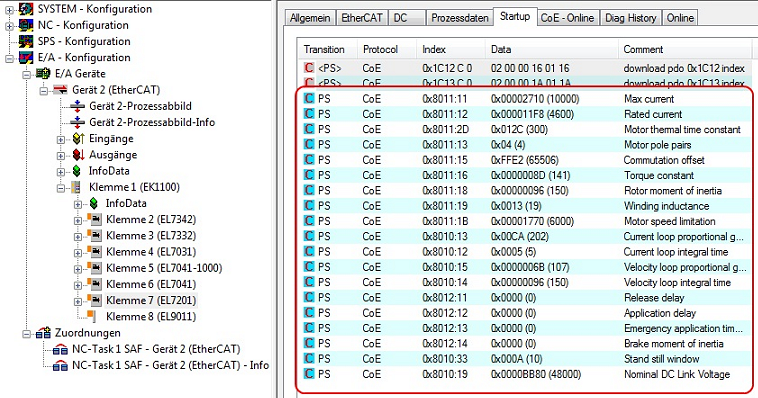Click the Rotor moment of inertia comment

[x=672, y=191]
